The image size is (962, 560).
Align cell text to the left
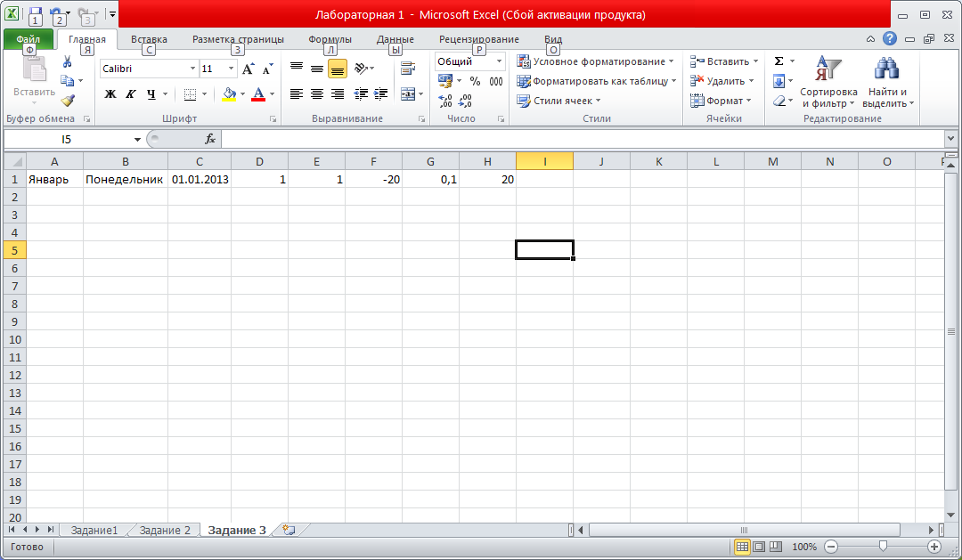[x=297, y=93]
